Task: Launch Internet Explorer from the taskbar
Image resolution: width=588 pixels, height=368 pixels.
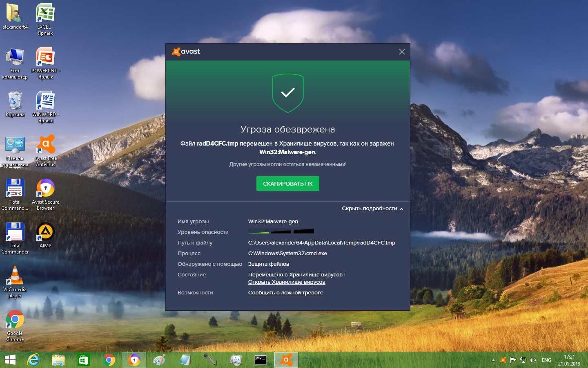Action: point(33,360)
